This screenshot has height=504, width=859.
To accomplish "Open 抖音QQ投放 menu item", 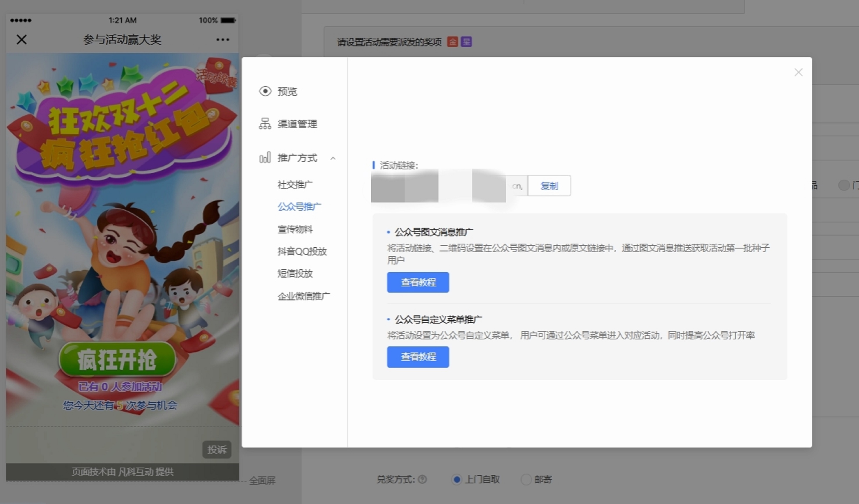I will point(302,251).
